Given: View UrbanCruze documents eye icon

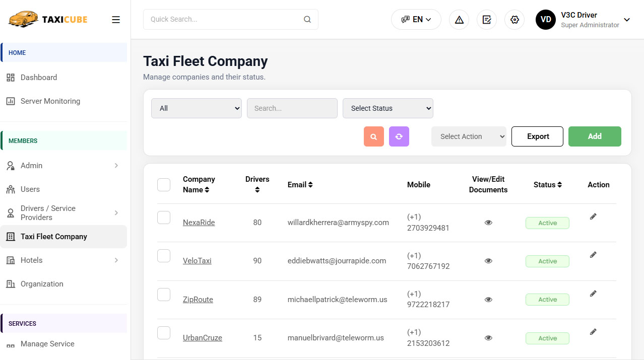Looking at the screenshot, I should pos(488,338).
